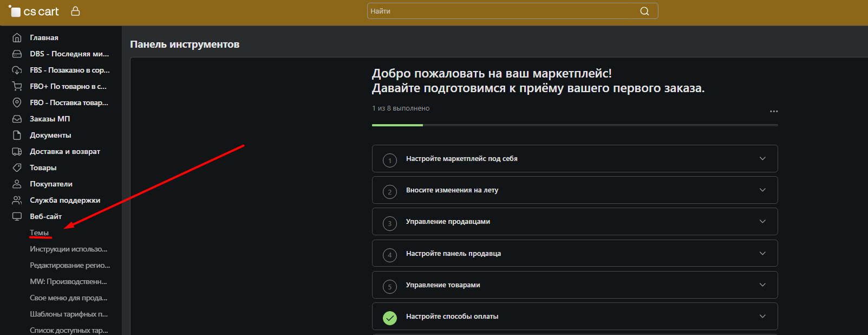Image resolution: width=868 pixels, height=335 pixels.
Task: Click the monitor icon beside Веб-сайт
Action: (x=17, y=216)
